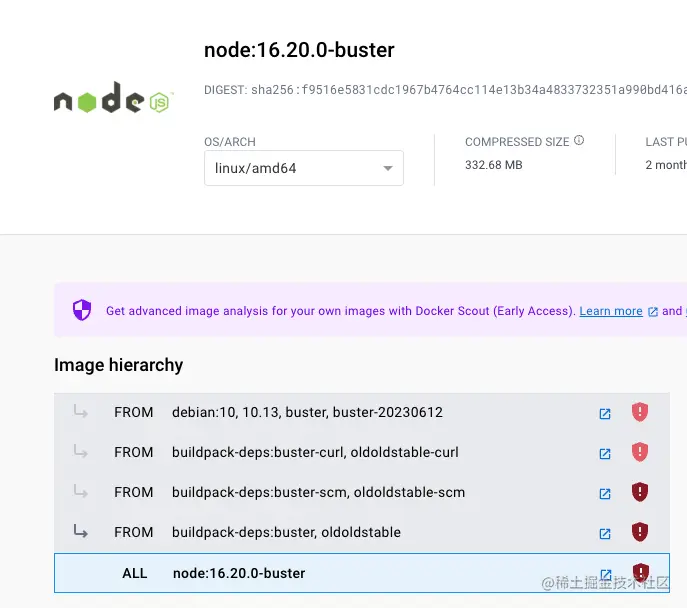Click the hierarchy arrow on buster-curl row

tap(81, 451)
